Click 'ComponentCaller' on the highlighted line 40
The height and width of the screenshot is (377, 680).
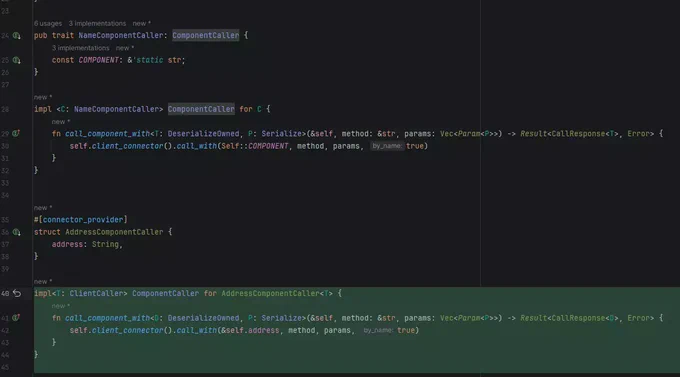(165, 294)
